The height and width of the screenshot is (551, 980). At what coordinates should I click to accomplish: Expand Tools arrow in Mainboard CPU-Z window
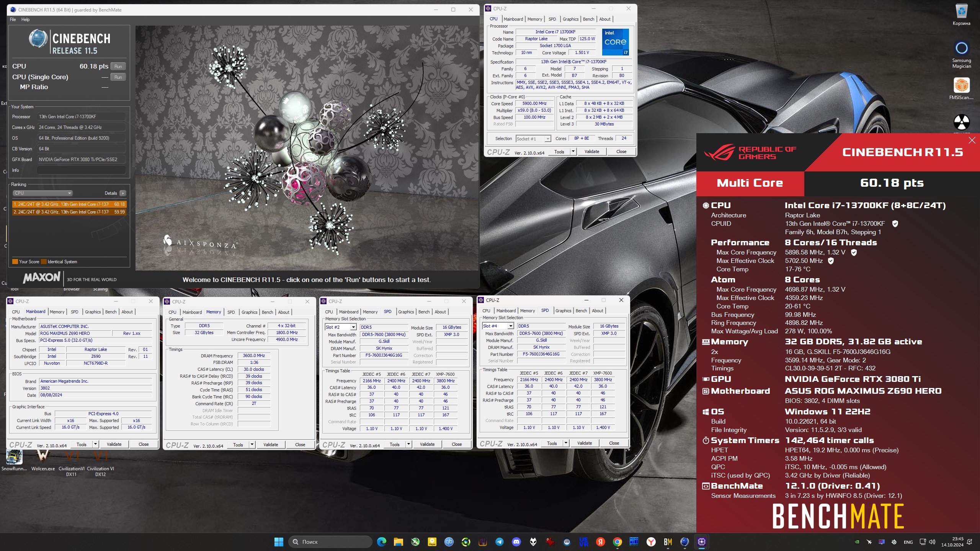coord(95,444)
